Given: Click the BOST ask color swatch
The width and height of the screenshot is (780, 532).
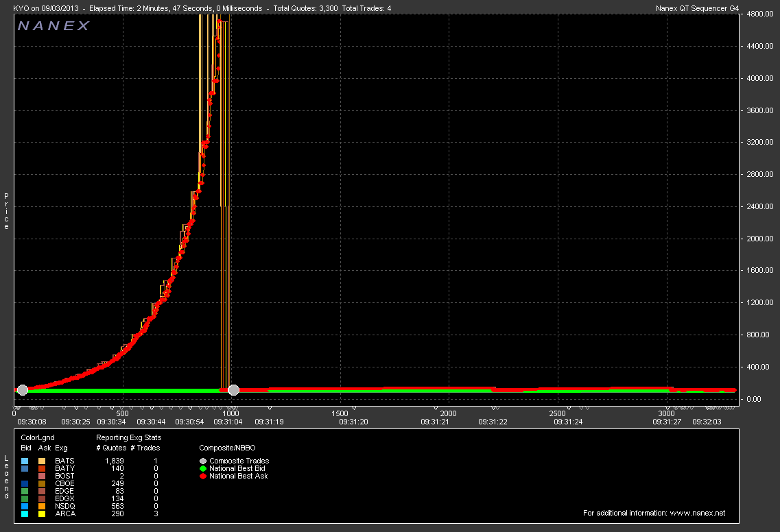Looking at the screenshot, I should (x=43, y=476).
